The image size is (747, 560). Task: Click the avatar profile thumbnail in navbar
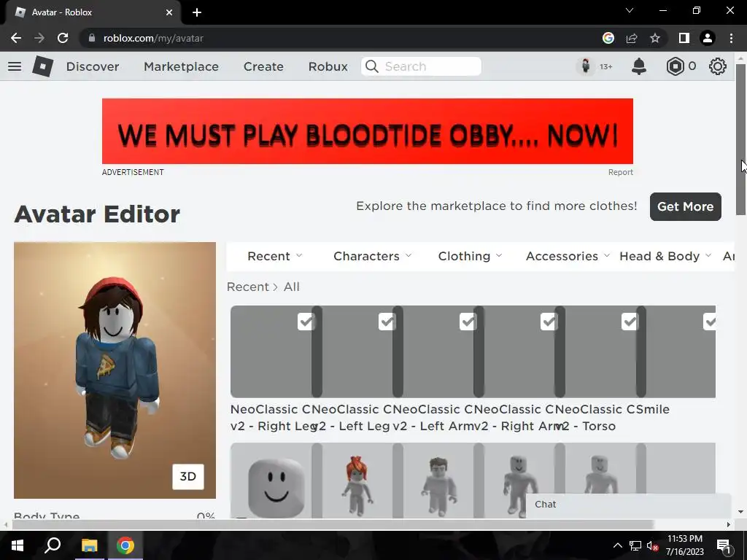(x=586, y=66)
